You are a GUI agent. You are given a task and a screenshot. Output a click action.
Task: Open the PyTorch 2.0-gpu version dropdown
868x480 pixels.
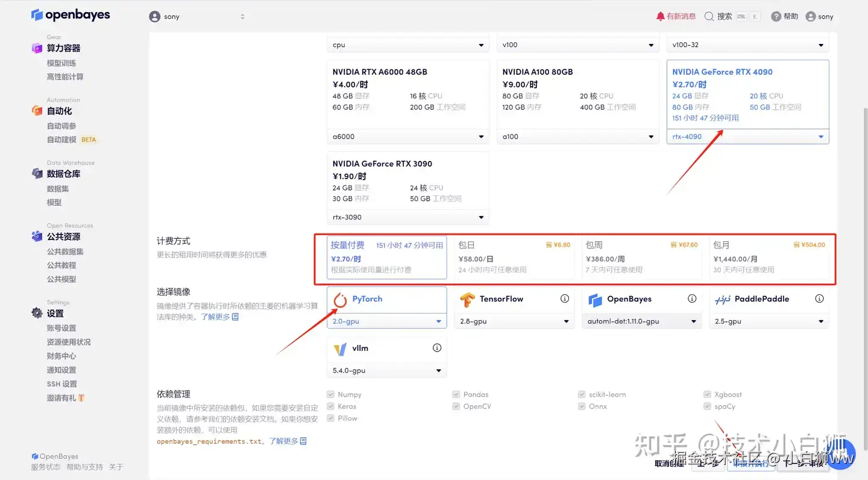[387, 321]
